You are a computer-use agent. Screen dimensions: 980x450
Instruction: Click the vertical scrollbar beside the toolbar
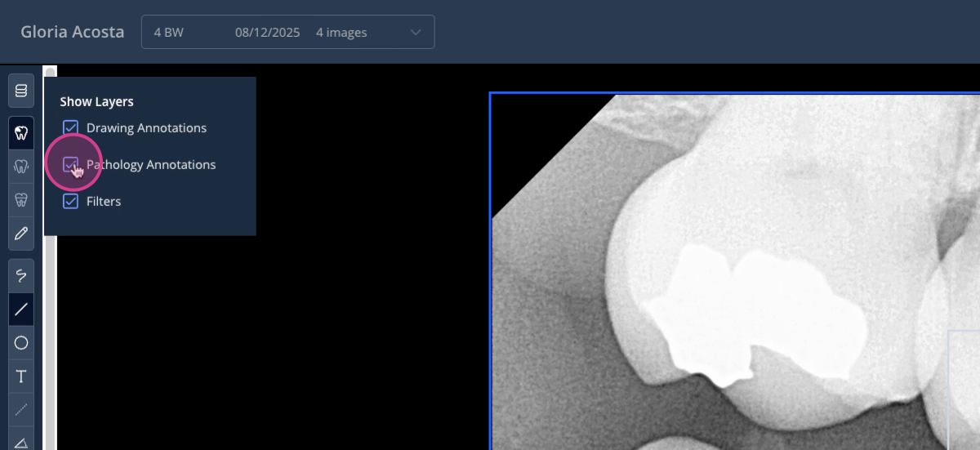[50, 257]
